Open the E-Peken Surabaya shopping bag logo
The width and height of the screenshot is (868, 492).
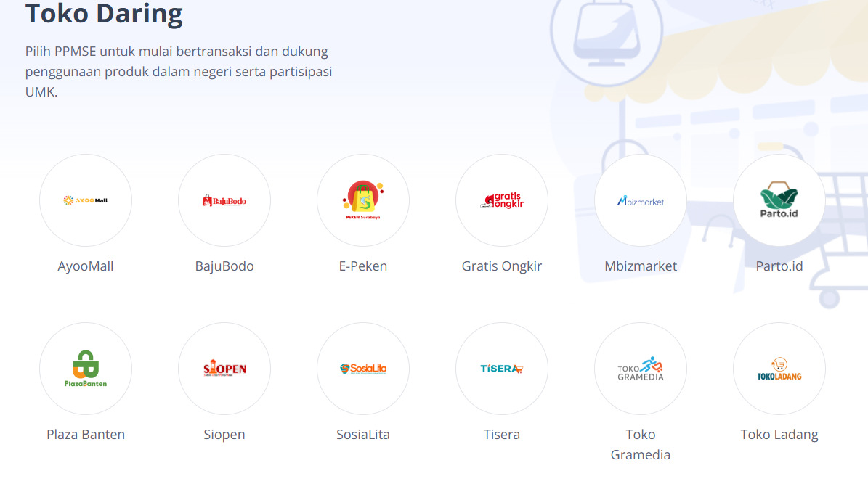(363, 200)
